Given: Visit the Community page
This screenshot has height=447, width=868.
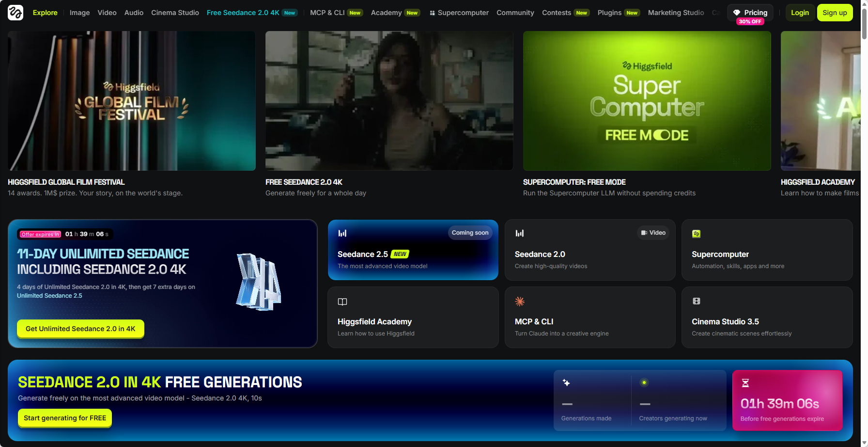Looking at the screenshot, I should (x=515, y=13).
